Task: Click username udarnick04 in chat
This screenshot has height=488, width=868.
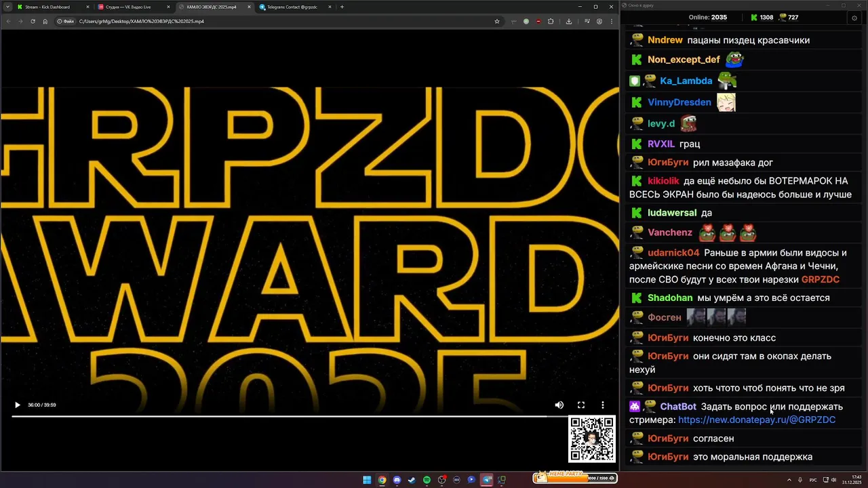Action: [673, 253]
